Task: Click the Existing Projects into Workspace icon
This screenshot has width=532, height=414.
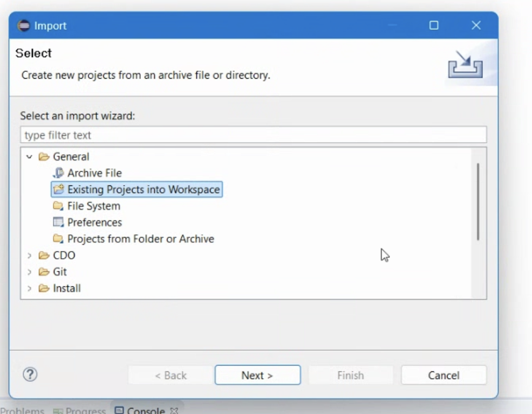Action: pos(58,190)
